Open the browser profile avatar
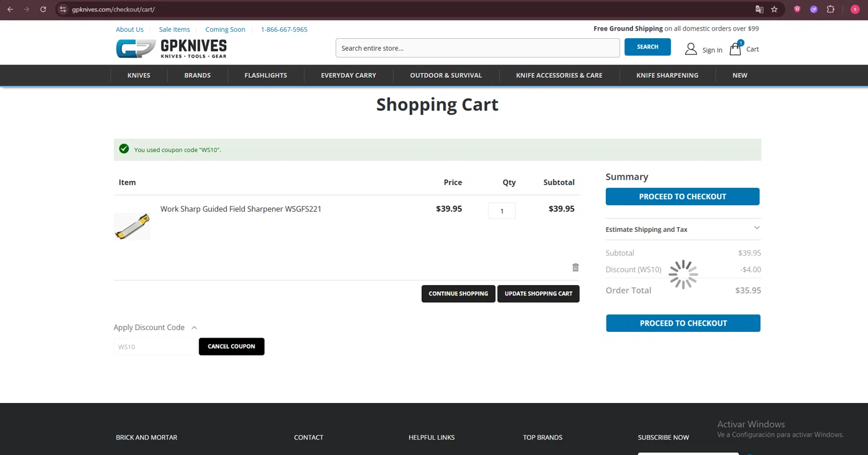The height and width of the screenshot is (455, 868). point(855,9)
